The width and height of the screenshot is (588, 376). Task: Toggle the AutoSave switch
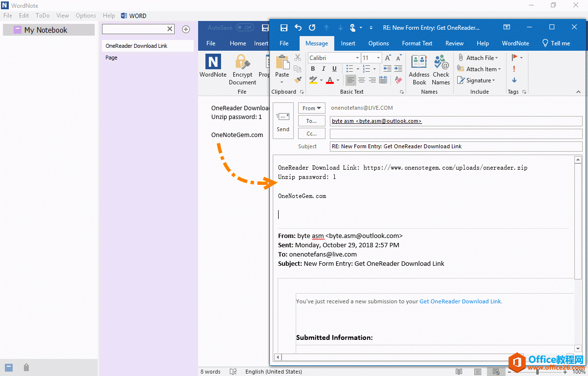[244, 28]
